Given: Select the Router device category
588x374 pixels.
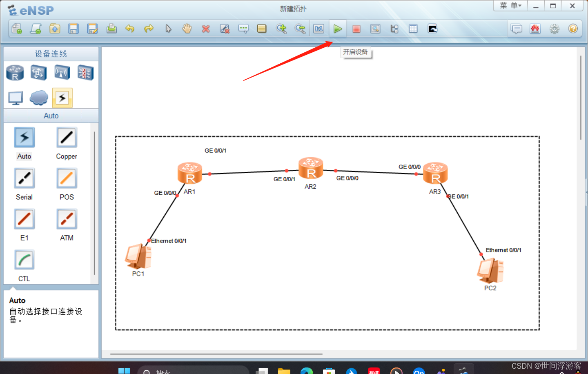Looking at the screenshot, I should tap(15, 73).
